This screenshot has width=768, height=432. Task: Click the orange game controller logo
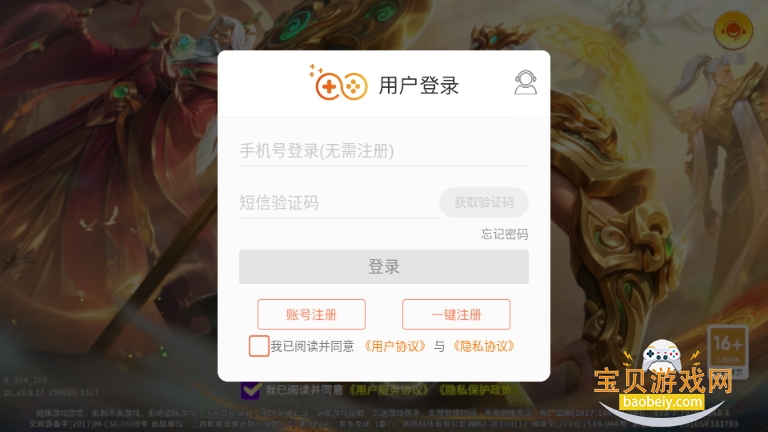(338, 83)
